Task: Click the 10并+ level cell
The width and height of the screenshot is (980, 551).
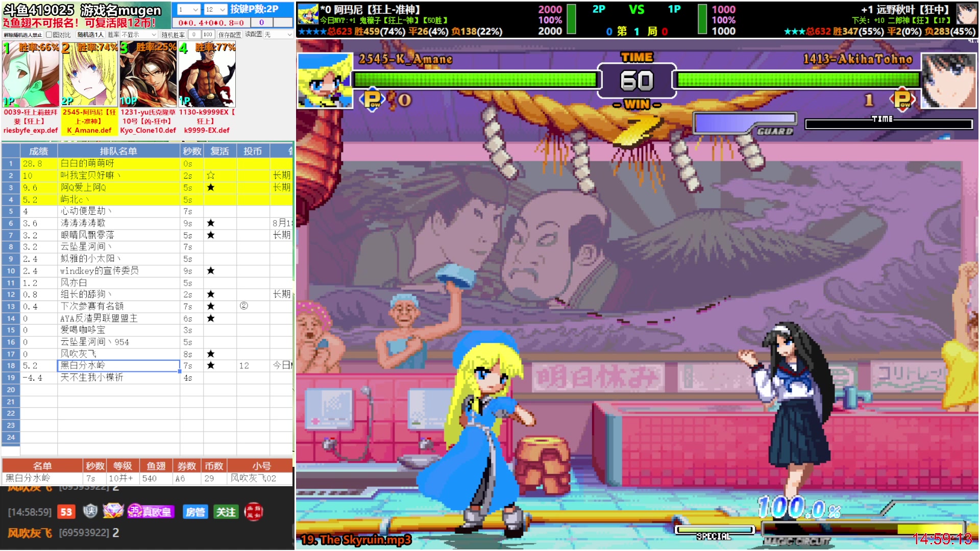Action: (x=122, y=479)
